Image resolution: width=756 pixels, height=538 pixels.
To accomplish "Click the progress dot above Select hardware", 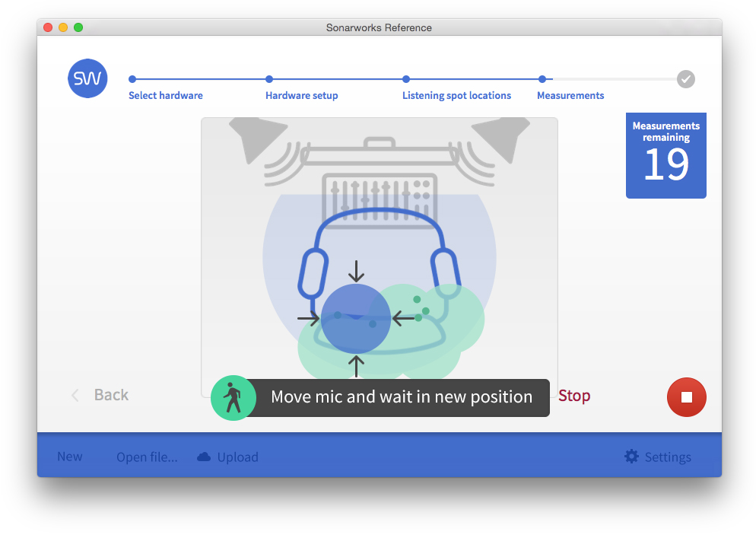I will [x=132, y=79].
